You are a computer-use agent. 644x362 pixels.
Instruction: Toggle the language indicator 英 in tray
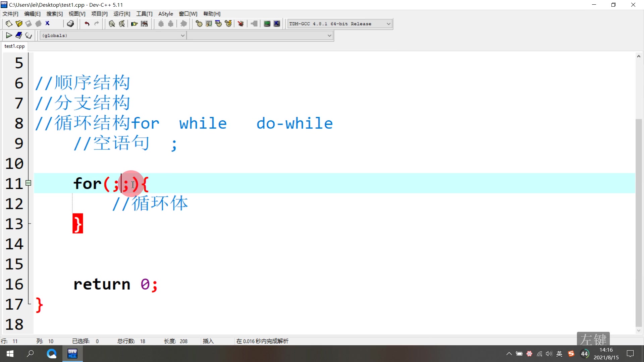(559, 354)
